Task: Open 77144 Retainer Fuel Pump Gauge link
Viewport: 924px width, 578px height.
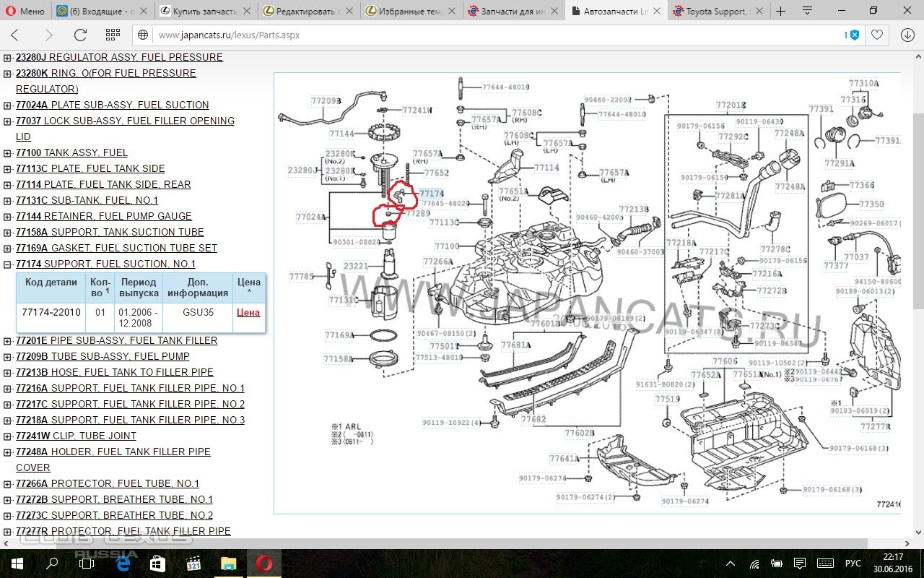Action: [x=104, y=216]
